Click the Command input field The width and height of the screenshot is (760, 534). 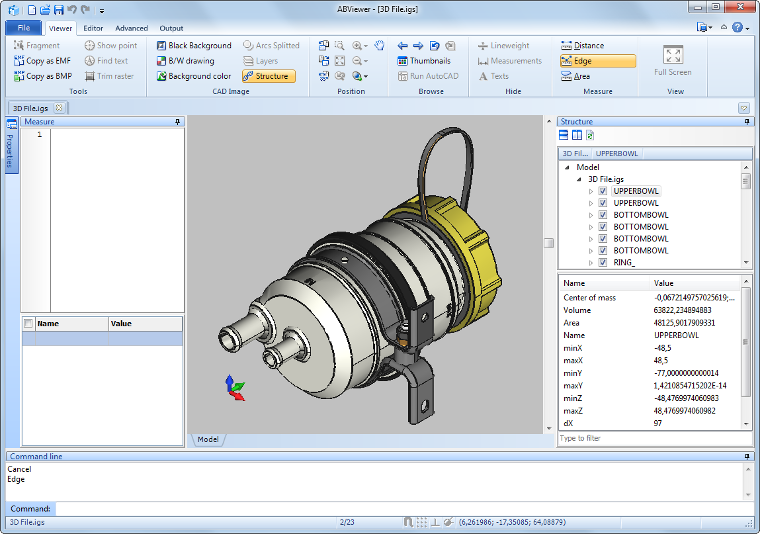[x=403, y=508]
